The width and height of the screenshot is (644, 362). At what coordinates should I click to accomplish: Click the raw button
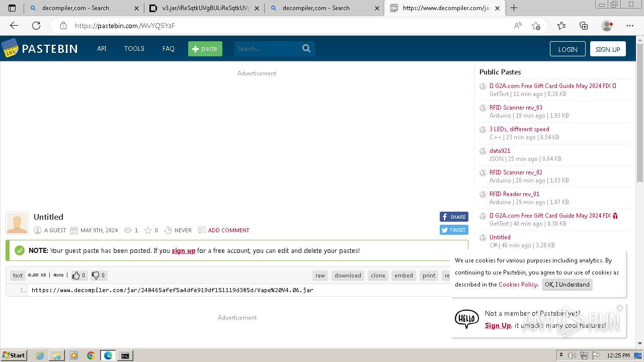(320, 276)
